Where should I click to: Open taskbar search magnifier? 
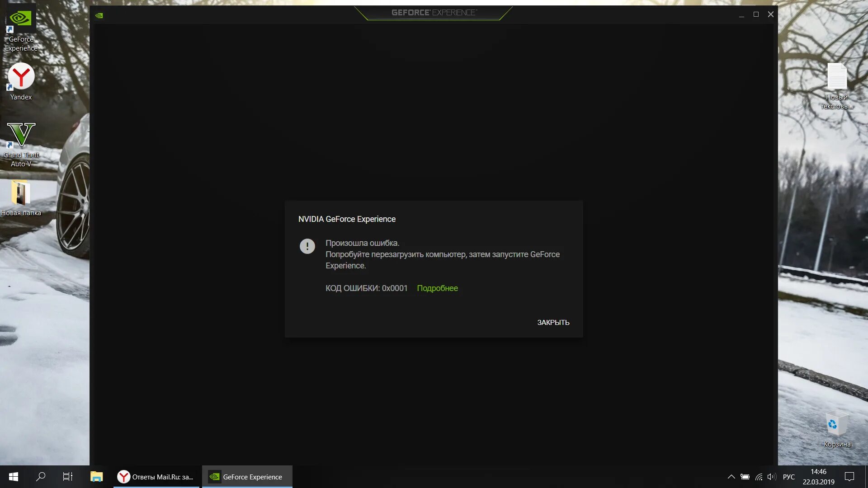[41, 477]
